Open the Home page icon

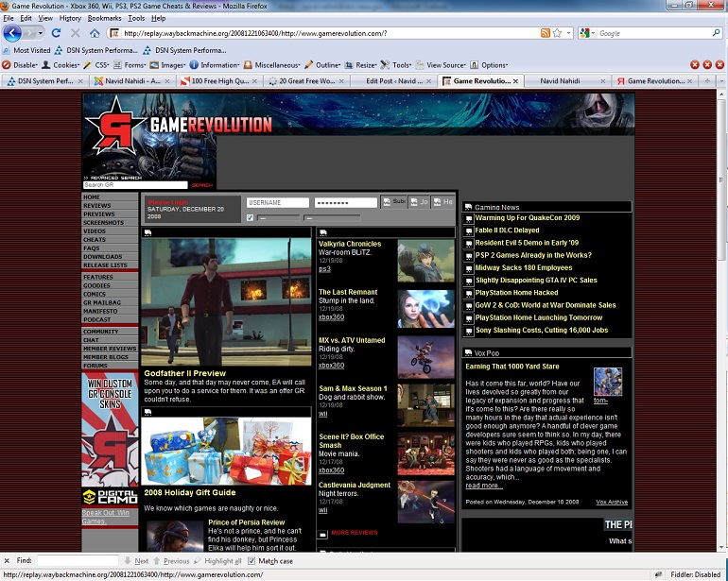[95, 33]
